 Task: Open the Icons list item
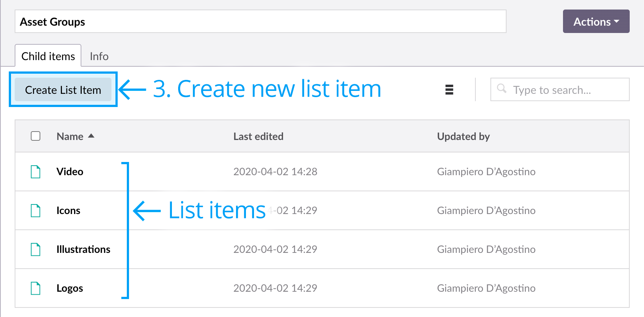(68, 210)
